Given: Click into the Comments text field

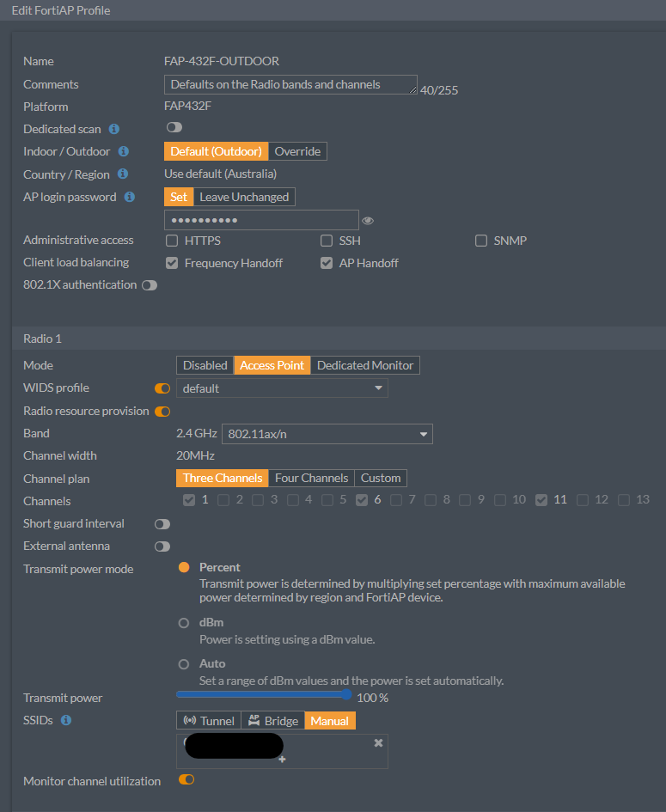Looking at the screenshot, I should [x=290, y=84].
